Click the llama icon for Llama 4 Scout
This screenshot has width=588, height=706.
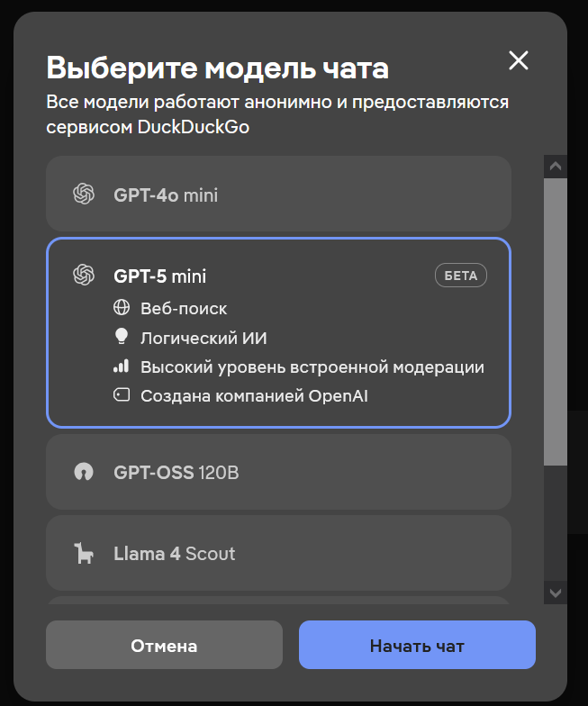pyautogui.click(x=84, y=553)
